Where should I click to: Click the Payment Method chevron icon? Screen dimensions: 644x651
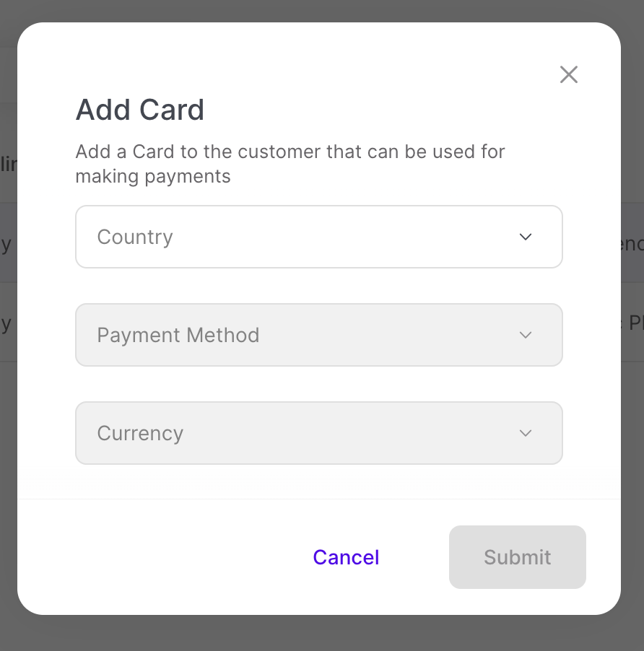pyautogui.click(x=526, y=335)
